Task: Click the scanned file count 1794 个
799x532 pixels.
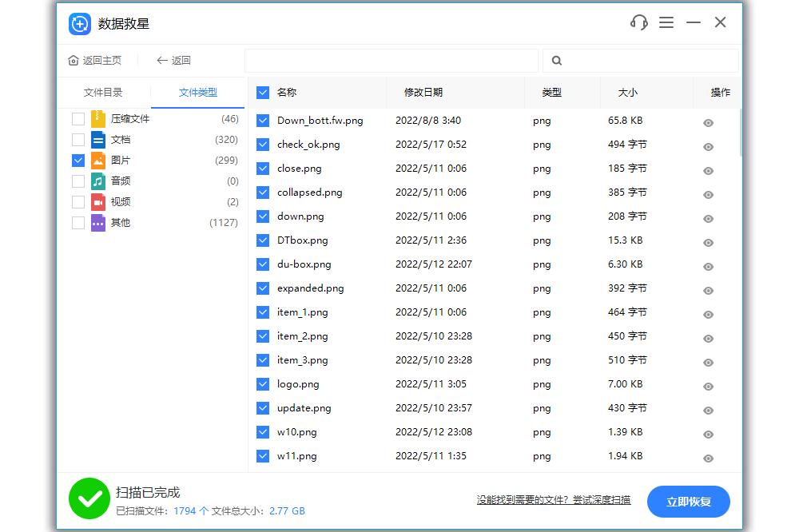Action: pos(191,510)
